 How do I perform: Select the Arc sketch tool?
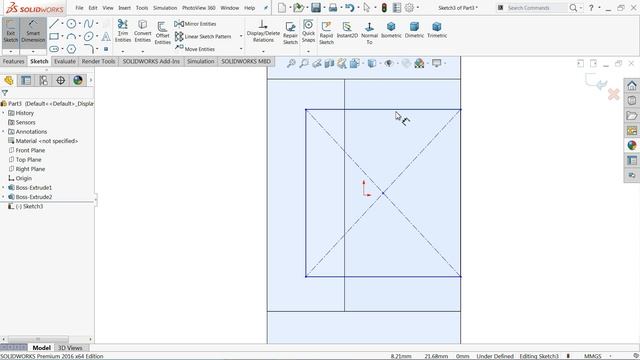pyautogui.click(x=71, y=36)
